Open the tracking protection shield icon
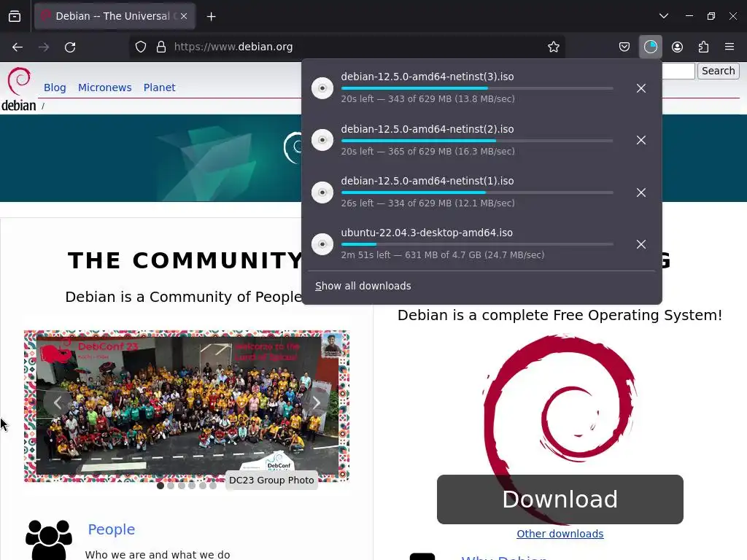The image size is (747, 560). [141, 47]
